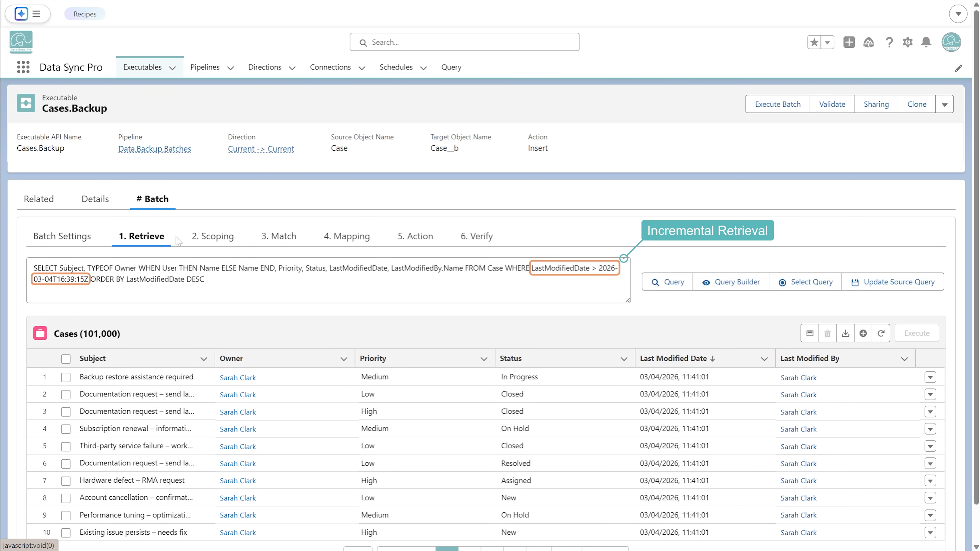Open the Setup gear icon
The height and width of the screenshot is (551, 980).
(908, 42)
